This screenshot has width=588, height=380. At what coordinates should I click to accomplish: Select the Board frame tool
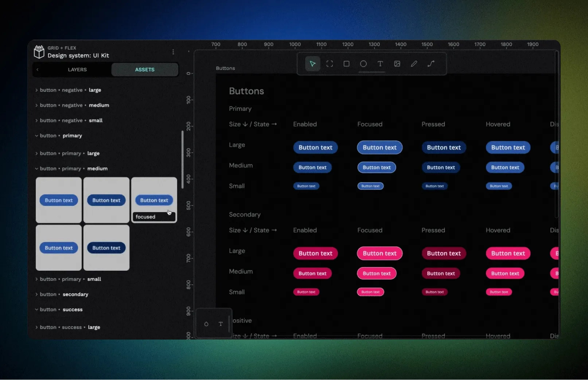[x=330, y=64]
